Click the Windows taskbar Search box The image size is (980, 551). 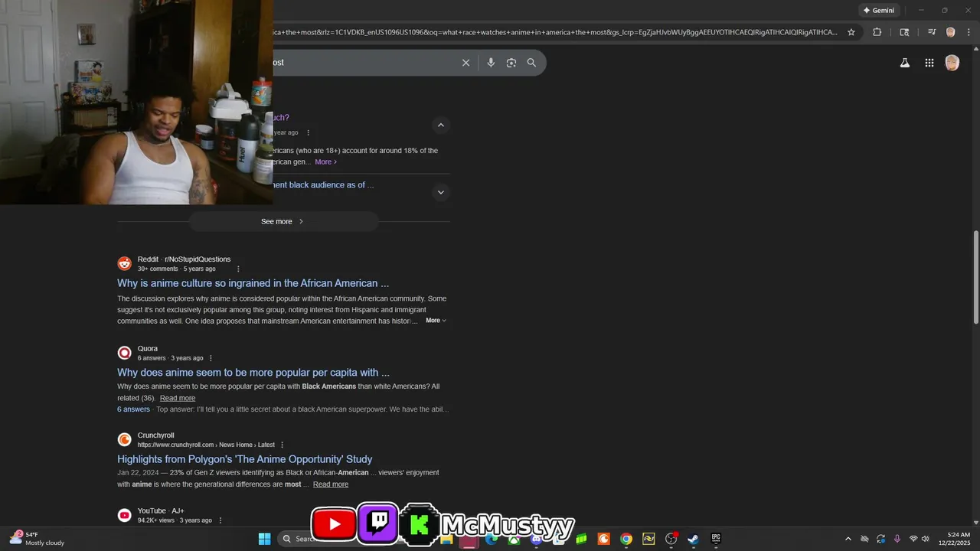295,539
